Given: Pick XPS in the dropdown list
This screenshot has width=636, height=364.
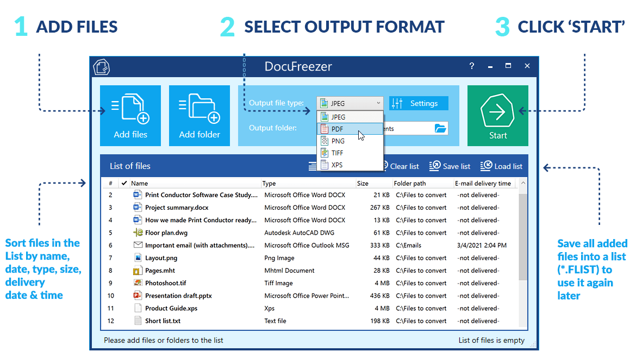Looking at the screenshot, I should pos(337,165).
